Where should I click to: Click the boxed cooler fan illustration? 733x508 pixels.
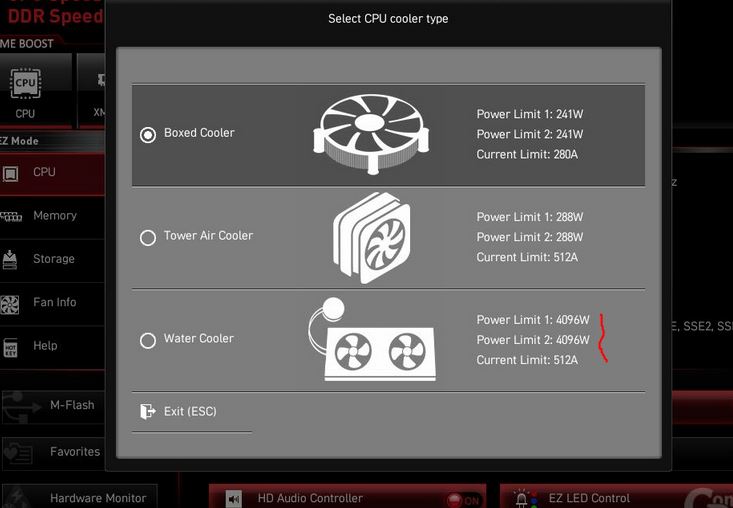tap(371, 134)
